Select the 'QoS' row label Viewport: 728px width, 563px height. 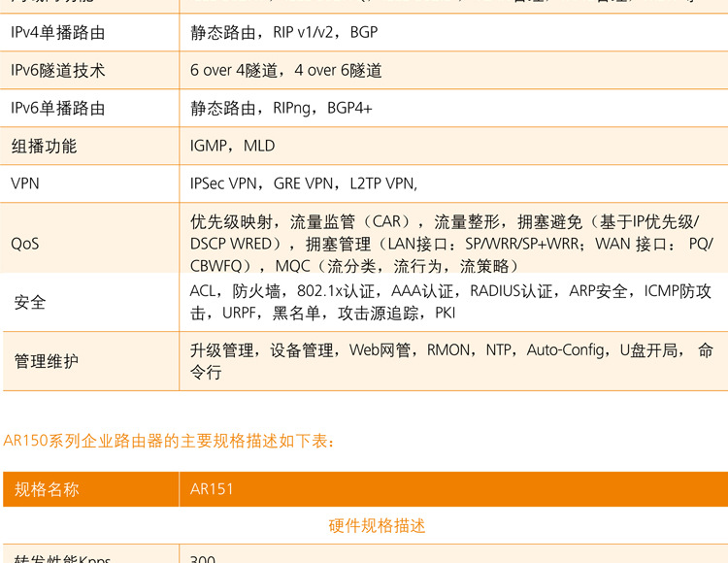point(24,244)
